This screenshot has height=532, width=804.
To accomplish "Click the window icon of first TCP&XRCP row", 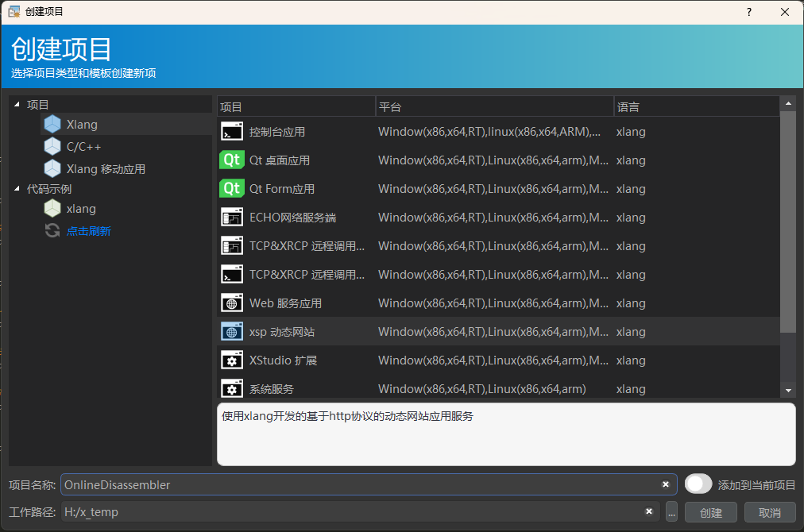I will [x=232, y=246].
